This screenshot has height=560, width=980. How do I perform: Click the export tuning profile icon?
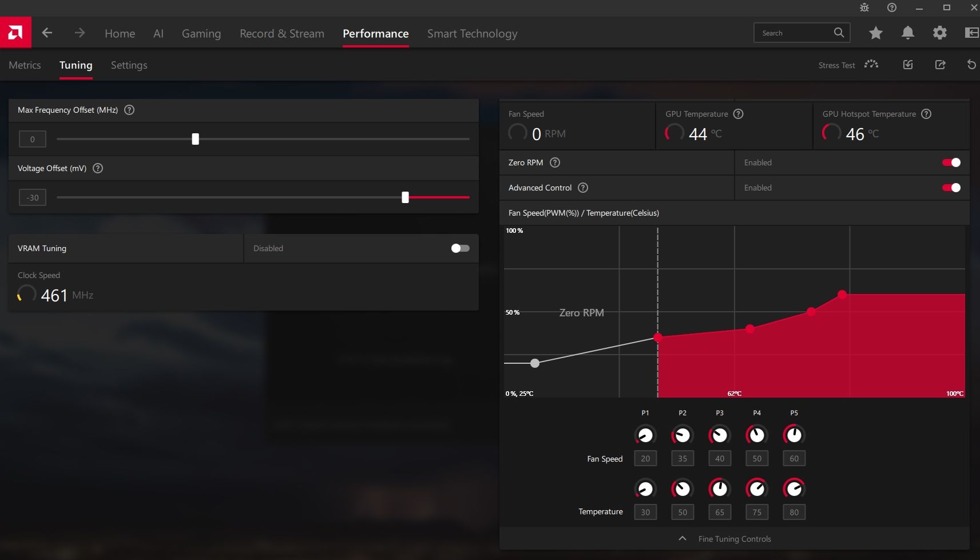(x=940, y=65)
